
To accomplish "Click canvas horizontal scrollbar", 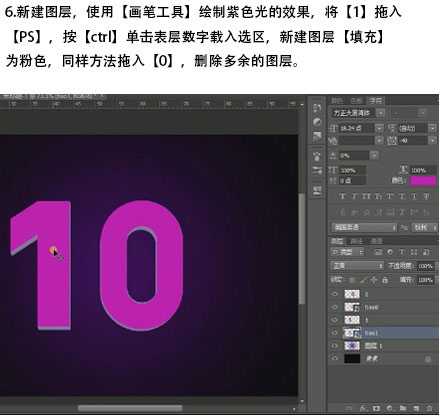I will pyautogui.click(x=130, y=408).
